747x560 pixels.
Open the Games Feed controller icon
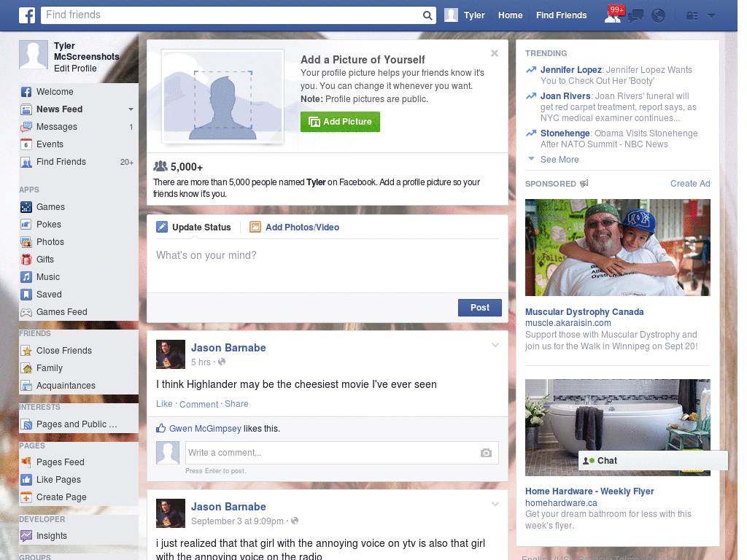tap(26, 312)
